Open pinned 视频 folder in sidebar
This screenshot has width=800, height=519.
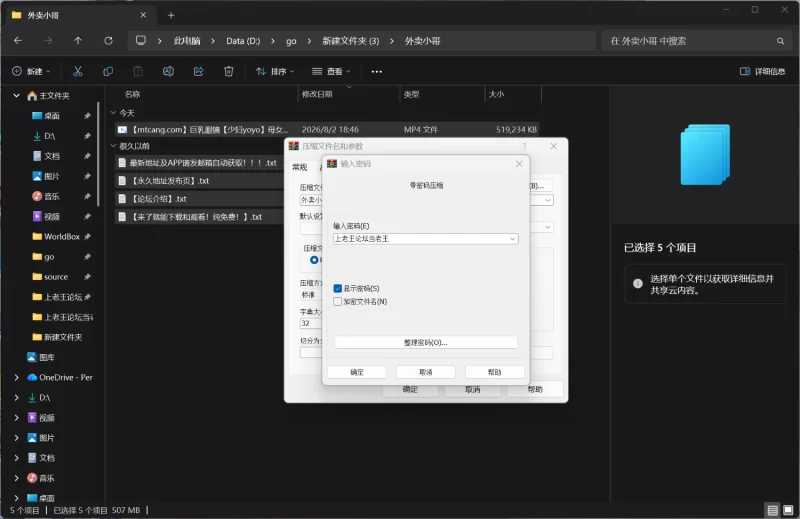tap(46, 216)
